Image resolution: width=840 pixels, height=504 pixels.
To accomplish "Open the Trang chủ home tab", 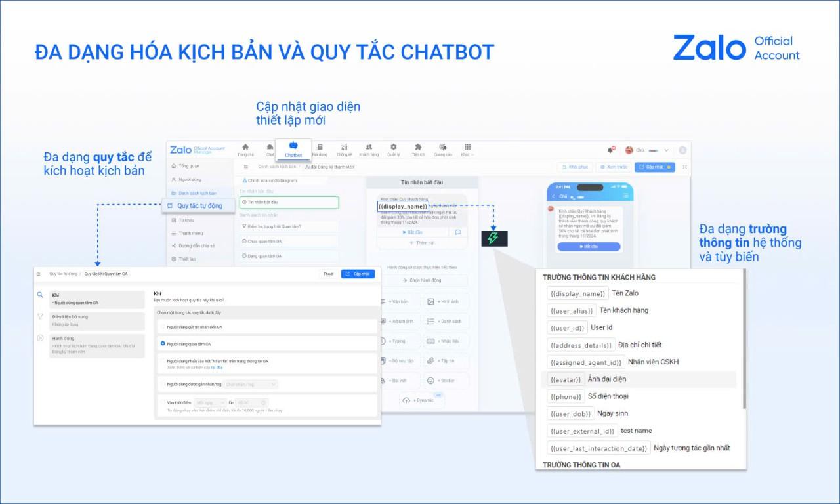I will pos(245,150).
